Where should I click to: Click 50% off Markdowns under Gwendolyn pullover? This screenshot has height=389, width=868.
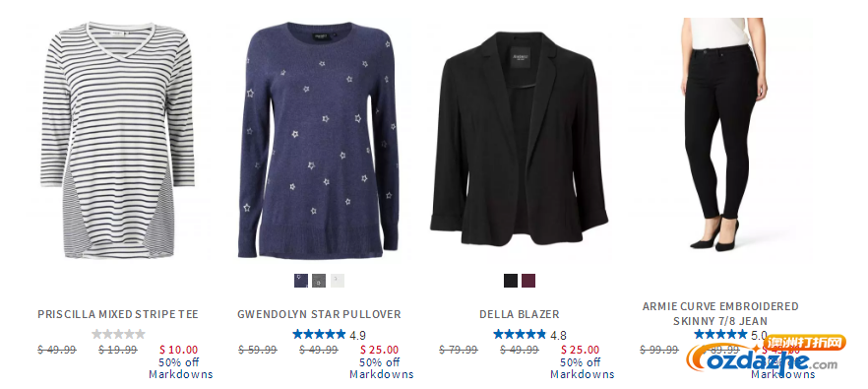(381, 368)
